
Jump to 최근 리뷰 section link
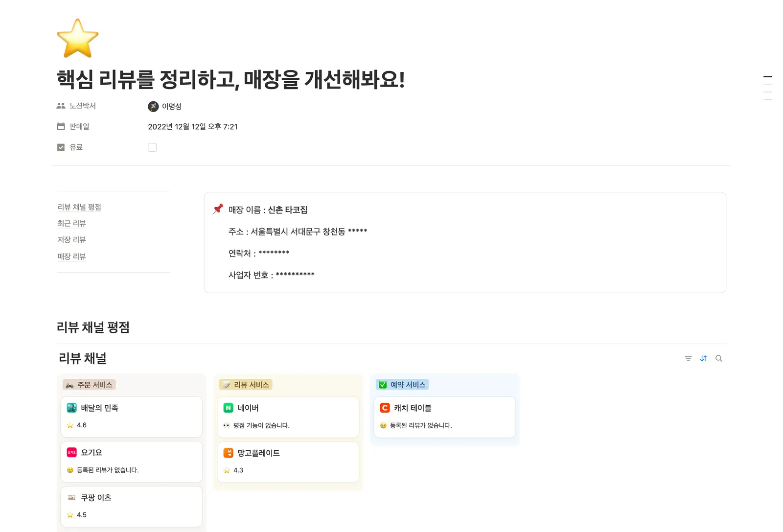point(71,223)
